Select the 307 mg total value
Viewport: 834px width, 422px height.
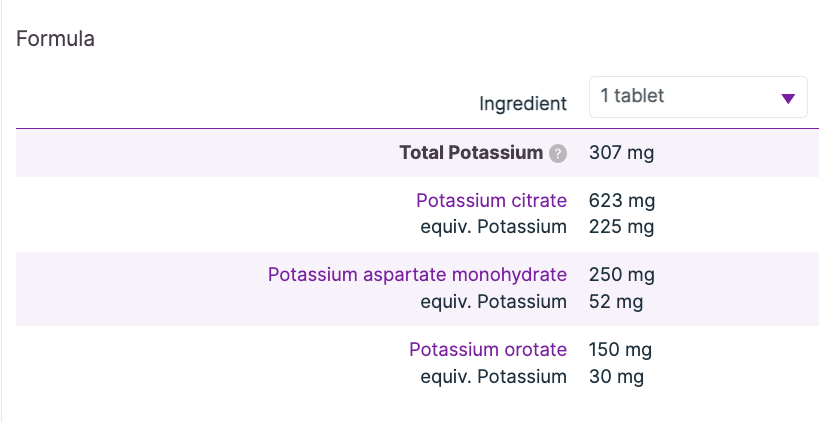621,153
